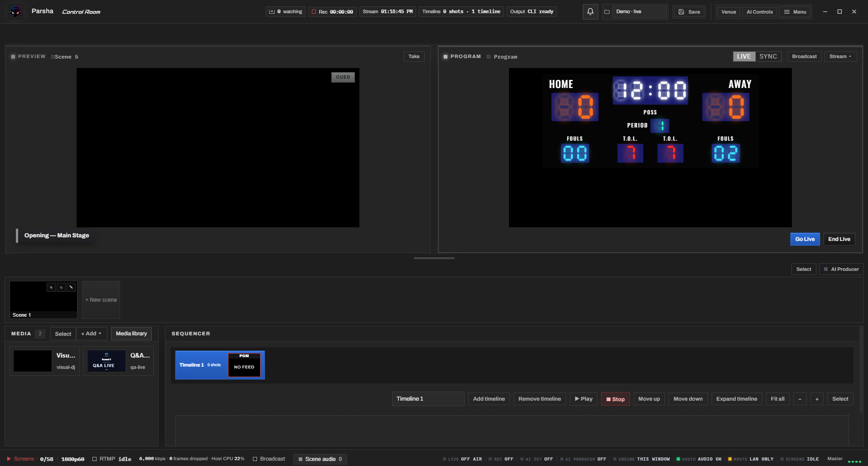Open AI Controls

(x=759, y=12)
